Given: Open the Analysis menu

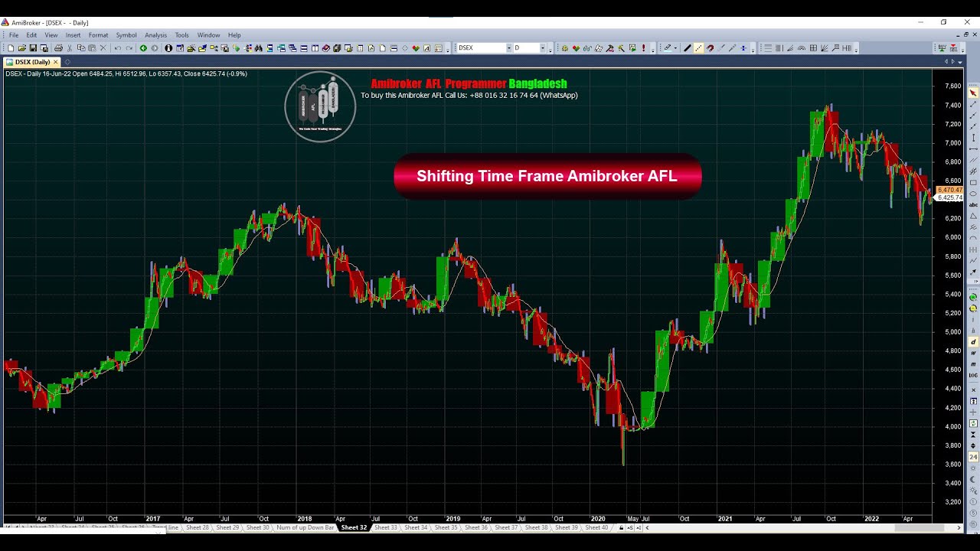Looking at the screenshot, I should (155, 35).
